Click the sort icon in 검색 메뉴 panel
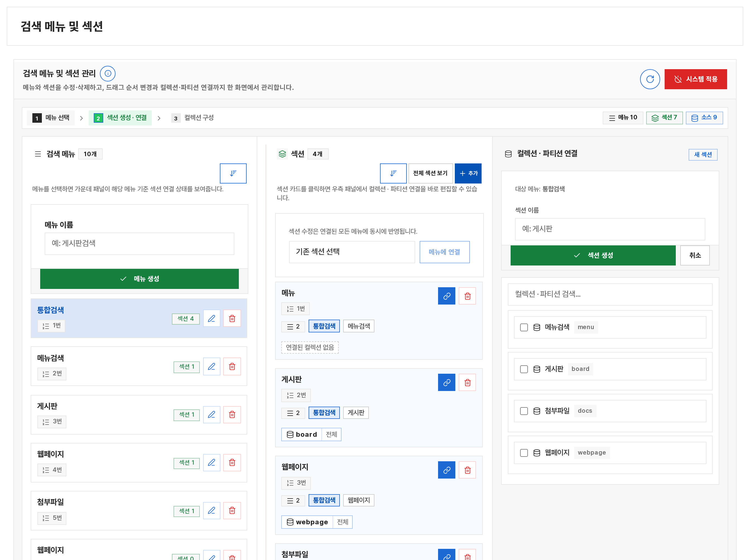The width and height of the screenshot is (750, 560). point(233,173)
